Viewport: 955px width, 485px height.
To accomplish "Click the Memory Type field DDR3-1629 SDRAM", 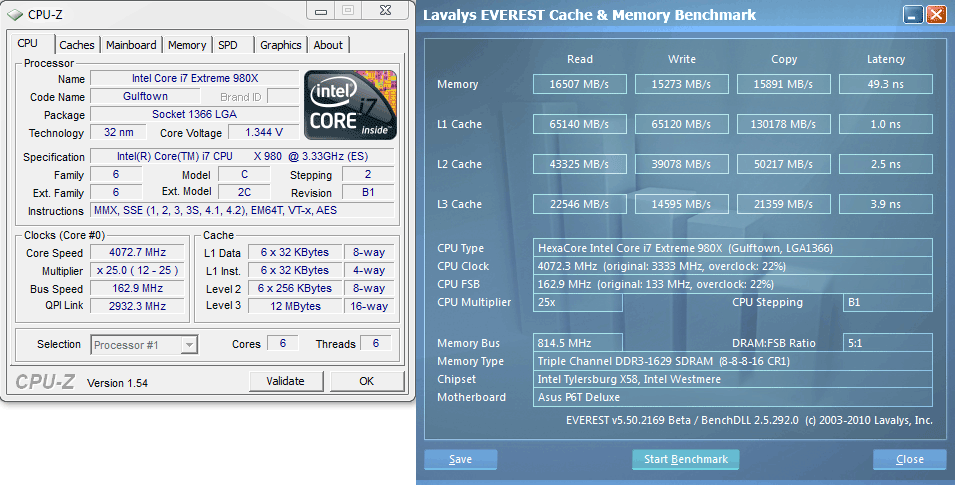I will [733, 361].
